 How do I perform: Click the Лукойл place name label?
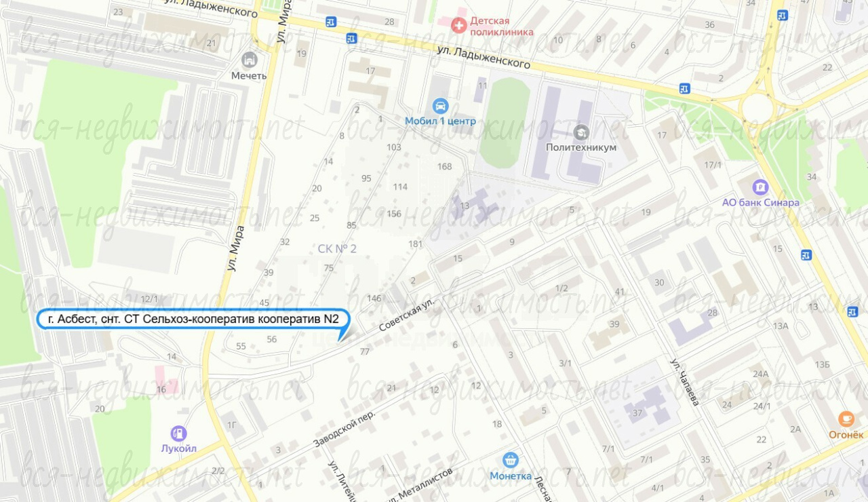click(178, 448)
